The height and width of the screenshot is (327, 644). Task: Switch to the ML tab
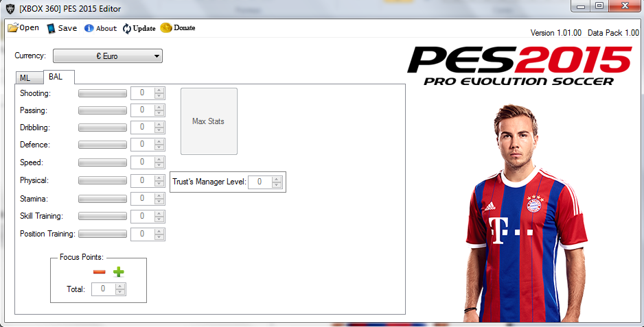point(25,78)
